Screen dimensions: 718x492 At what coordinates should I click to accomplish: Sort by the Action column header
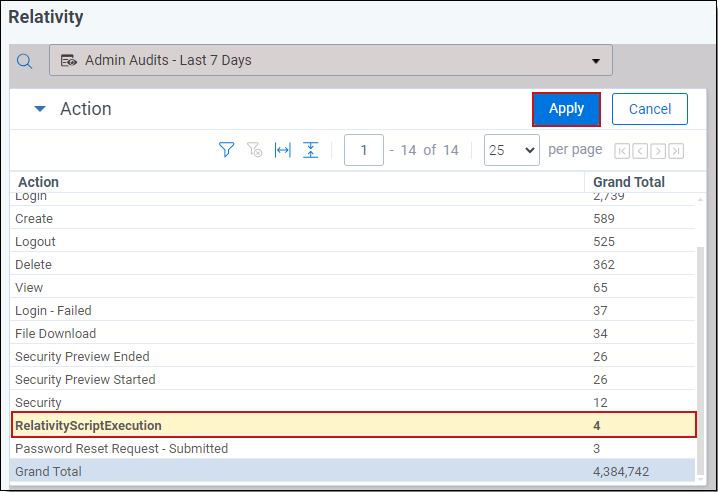[x=39, y=182]
